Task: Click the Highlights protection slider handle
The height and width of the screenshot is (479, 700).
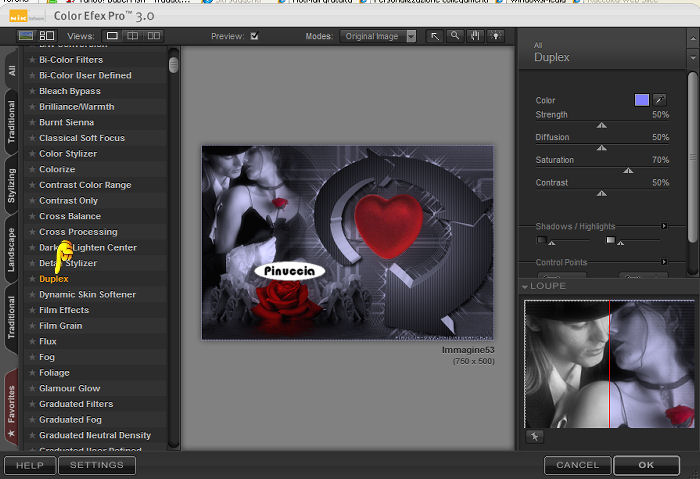Action: (x=621, y=243)
